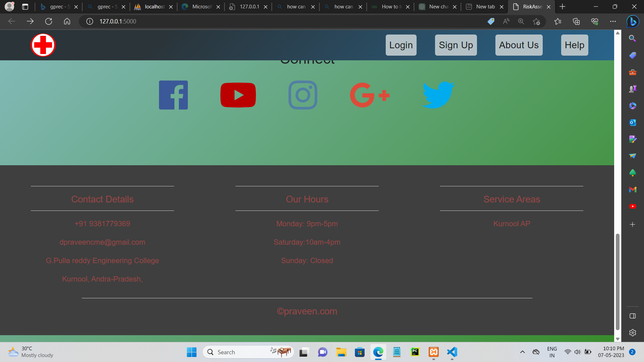Open the Help page

575,45
